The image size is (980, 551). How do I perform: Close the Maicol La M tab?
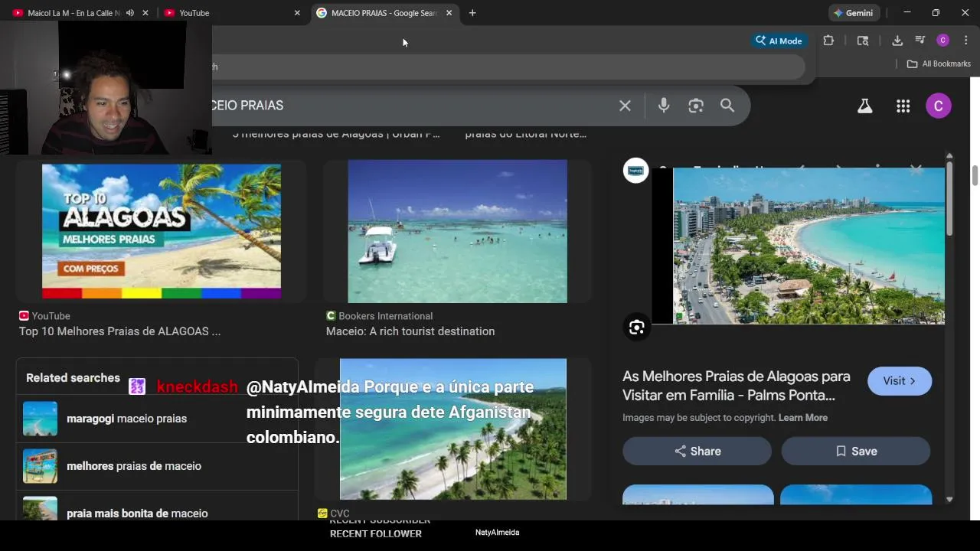point(145,13)
